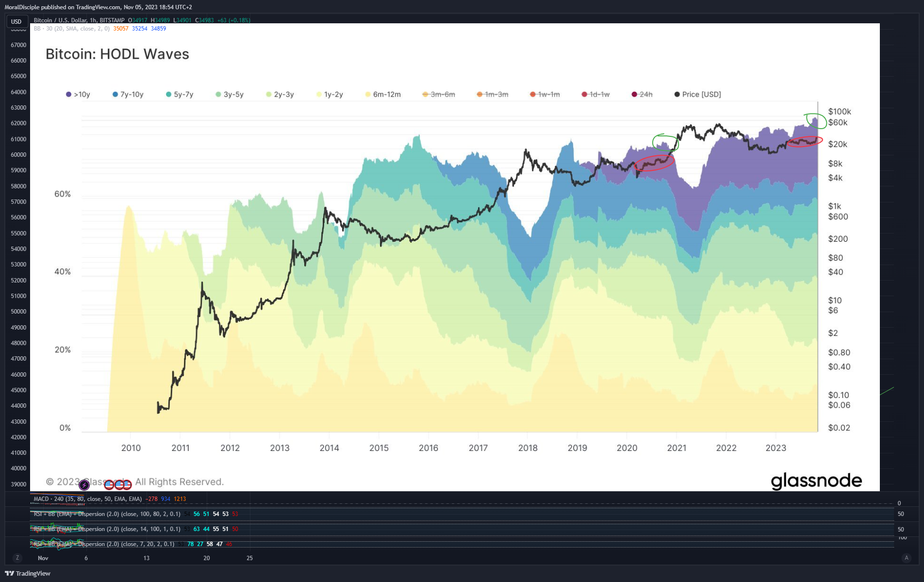Enable the struck-out 24h legend series

[642, 94]
